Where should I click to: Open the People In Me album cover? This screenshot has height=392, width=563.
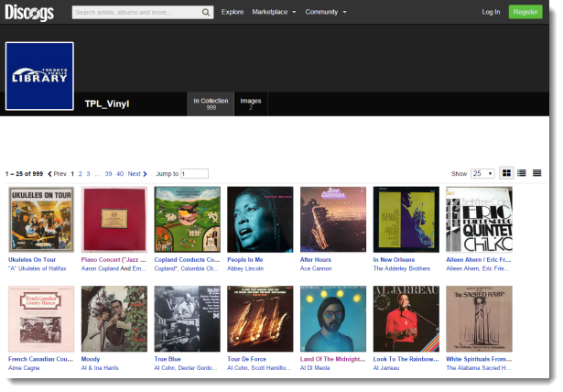click(x=260, y=219)
